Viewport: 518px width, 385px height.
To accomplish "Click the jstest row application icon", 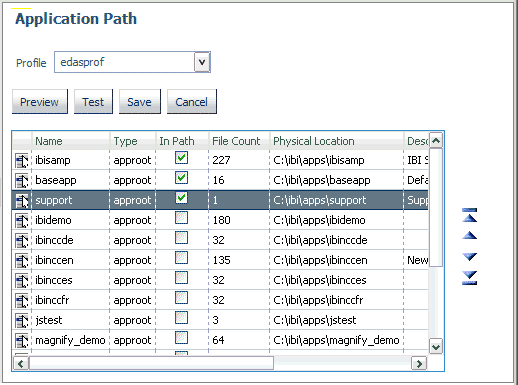I will [x=22, y=321].
